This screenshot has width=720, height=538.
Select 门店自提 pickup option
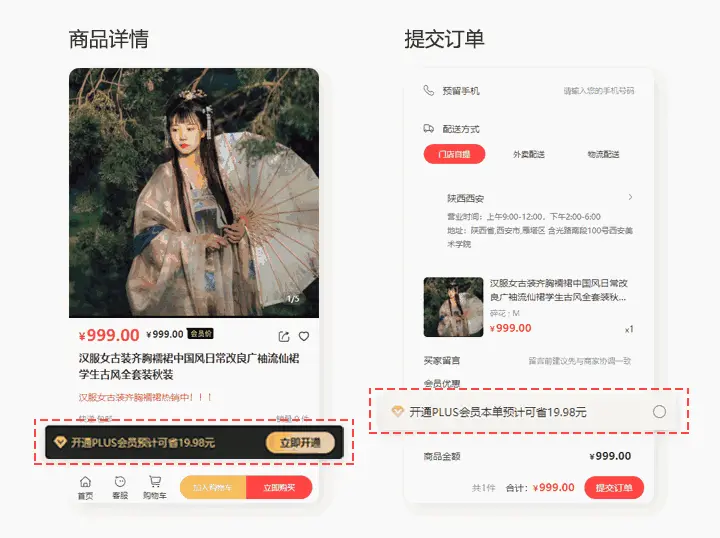click(454, 154)
